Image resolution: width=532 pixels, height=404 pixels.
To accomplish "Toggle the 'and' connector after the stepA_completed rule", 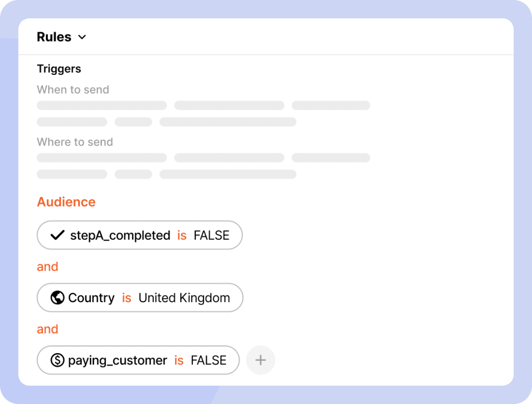I will click(x=47, y=267).
